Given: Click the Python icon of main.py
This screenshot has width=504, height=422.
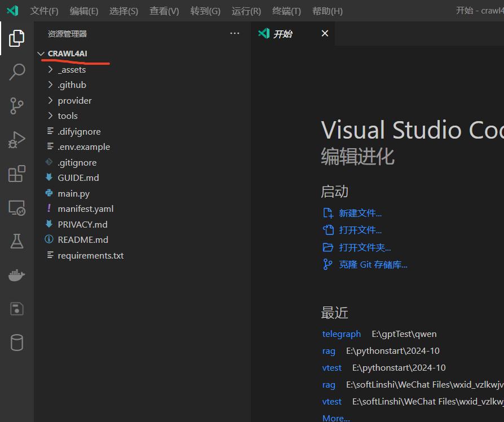Looking at the screenshot, I should pos(49,193).
